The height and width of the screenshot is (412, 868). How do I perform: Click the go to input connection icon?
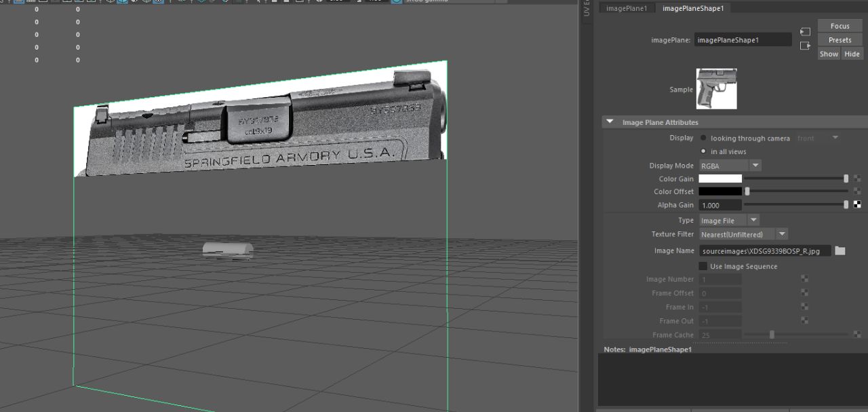coord(805,32)
